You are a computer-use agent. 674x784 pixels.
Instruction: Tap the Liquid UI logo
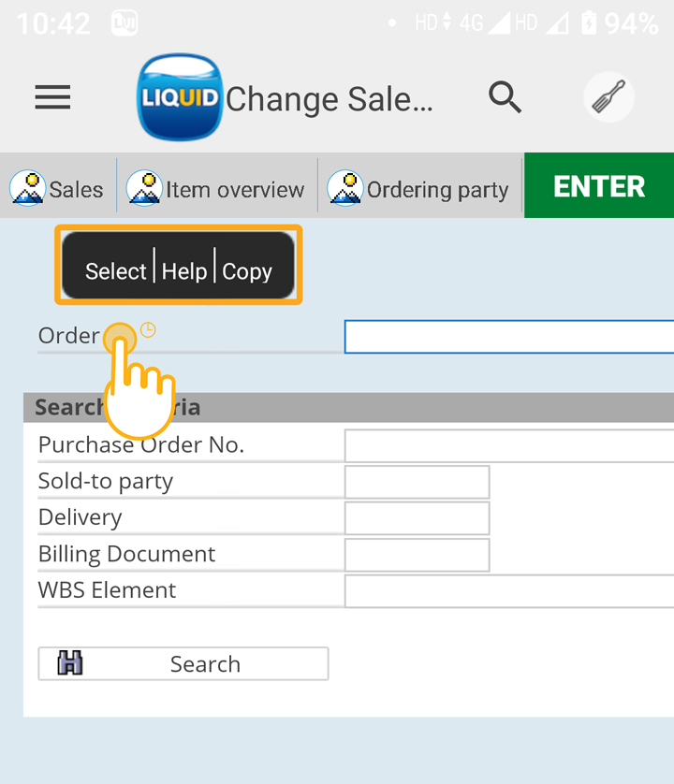pyautogui.click(x=180, y=97)
